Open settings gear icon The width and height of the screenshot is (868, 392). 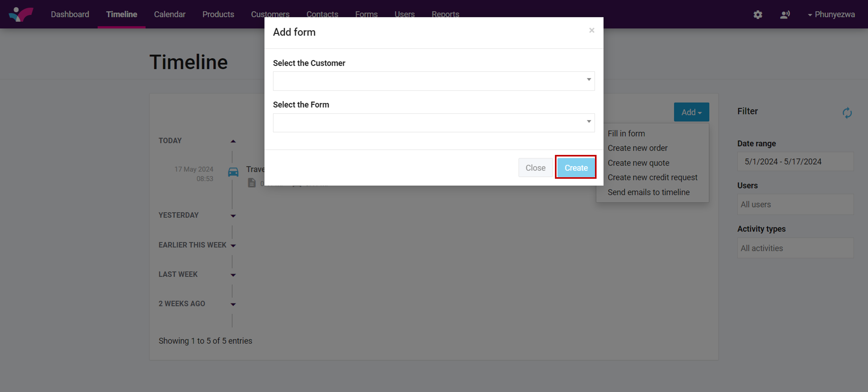click(758, 14)
